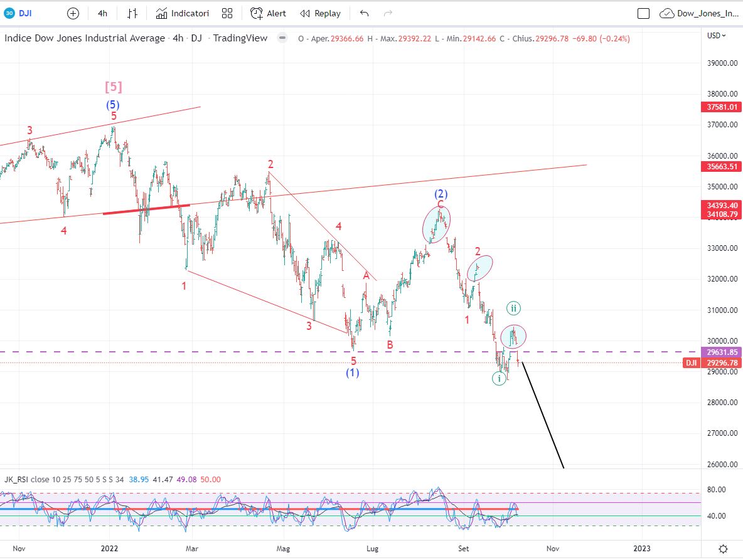Select the 35663.51 price label
This screenshot has height=560, width=743.
tap(722, 167)
